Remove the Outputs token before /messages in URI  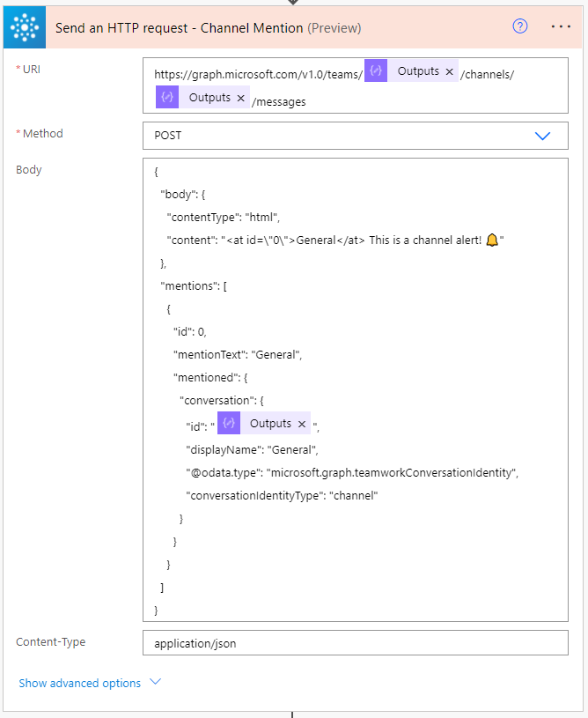pos(240,98)
